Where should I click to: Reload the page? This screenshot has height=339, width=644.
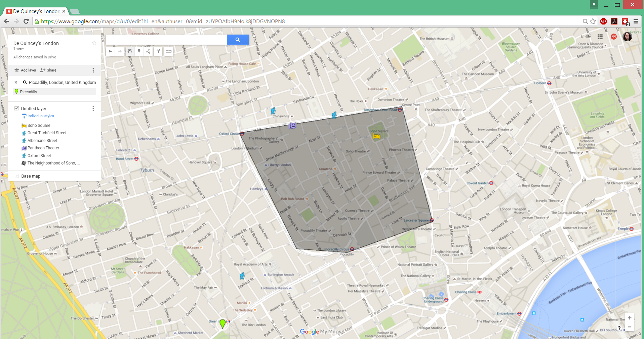(26, 21)
